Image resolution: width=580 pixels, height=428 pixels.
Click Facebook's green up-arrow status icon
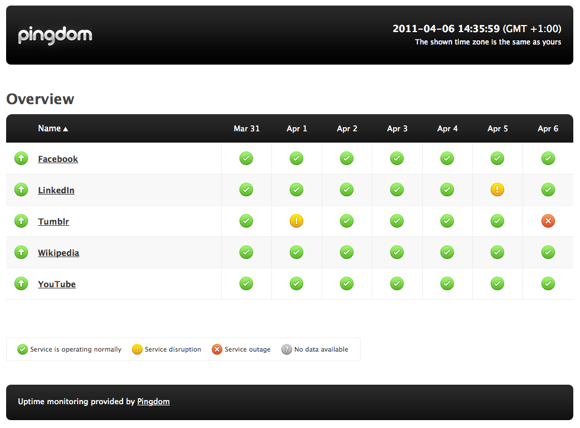click(21, 158)
